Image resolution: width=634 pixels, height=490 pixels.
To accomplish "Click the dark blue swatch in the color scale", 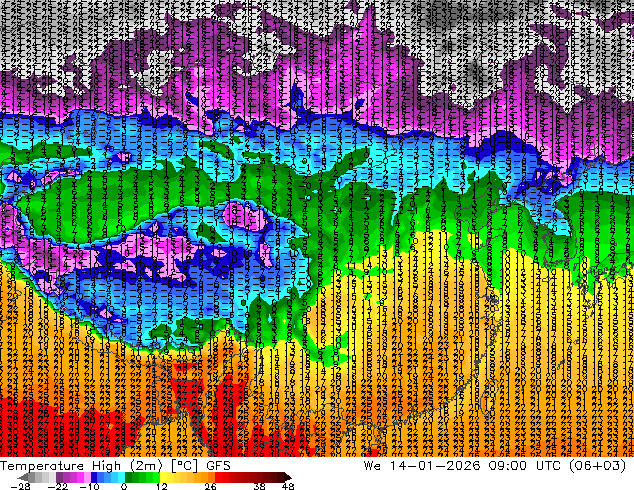I will pos(94,477).
